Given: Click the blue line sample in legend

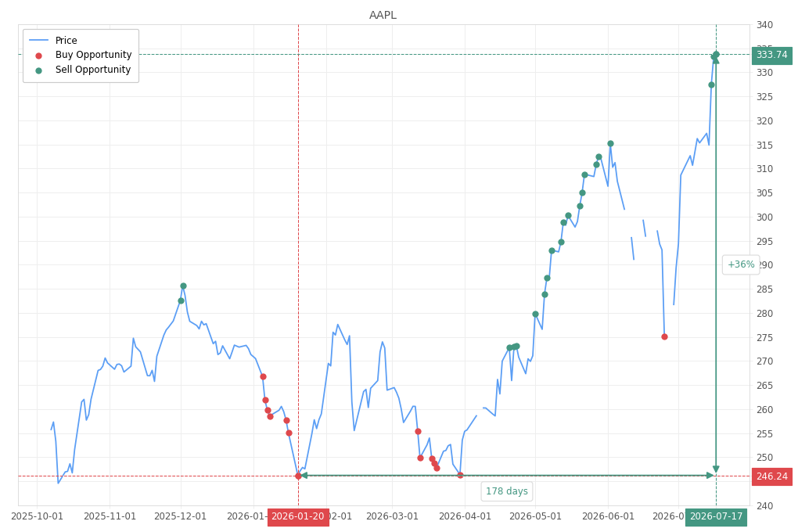Looking at the screenshot, I should click(x=38, y=40).
